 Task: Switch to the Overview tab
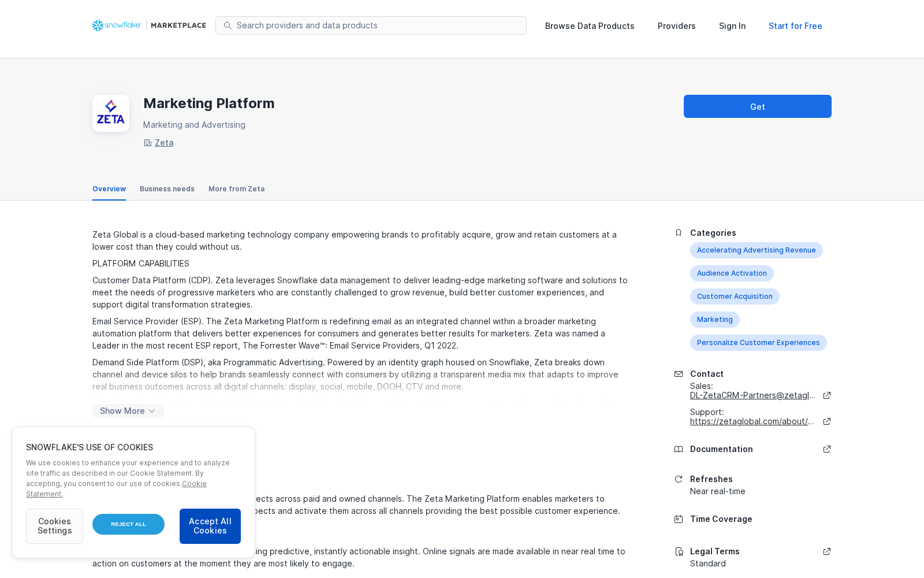109,189
